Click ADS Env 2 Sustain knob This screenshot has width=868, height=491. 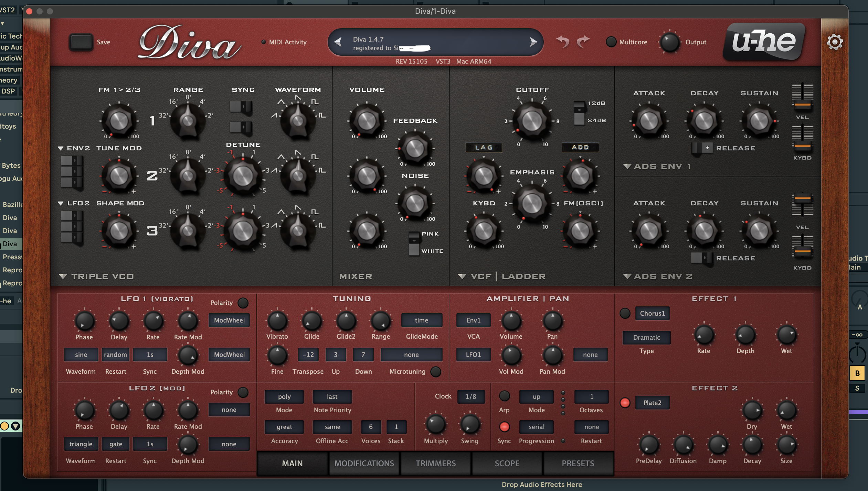759,231
